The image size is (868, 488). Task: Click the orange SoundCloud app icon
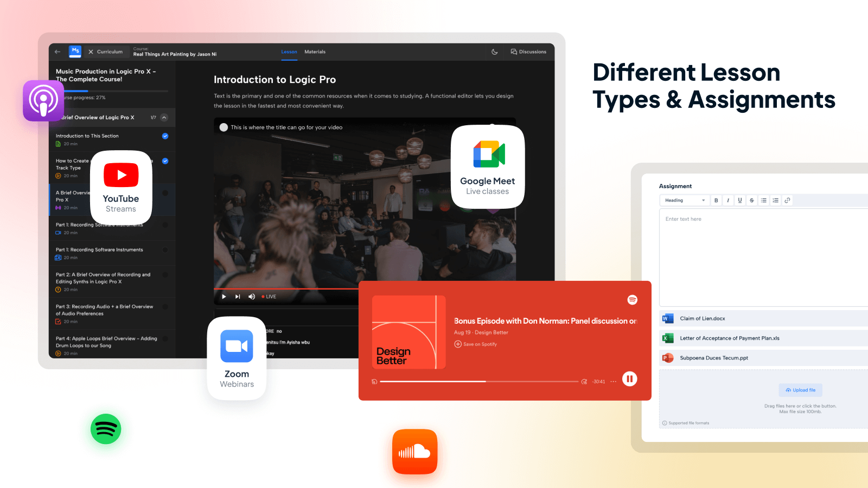[x=415, y=452]
